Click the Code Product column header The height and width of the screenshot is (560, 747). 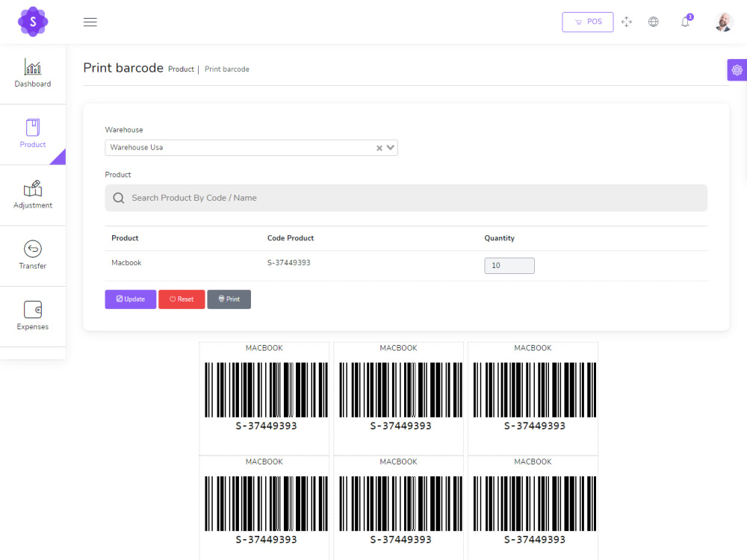click(x=291, y=238)
